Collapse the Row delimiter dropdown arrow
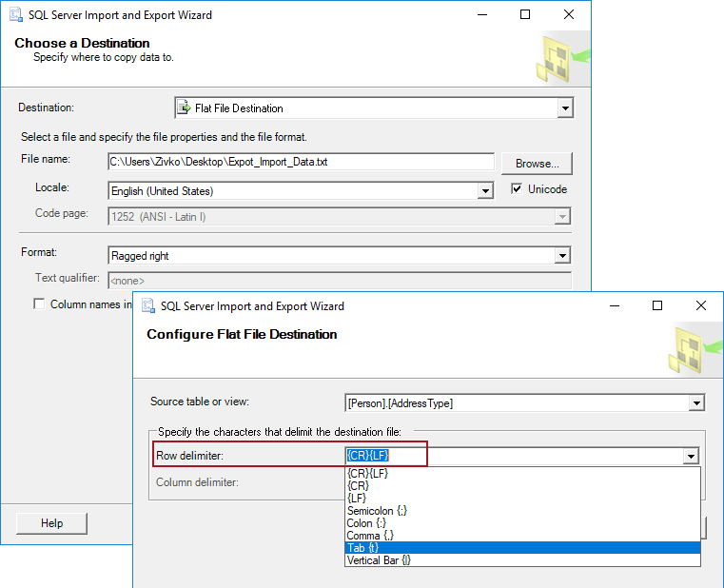Viewport: 724px width, 588px height. (691, 457)
